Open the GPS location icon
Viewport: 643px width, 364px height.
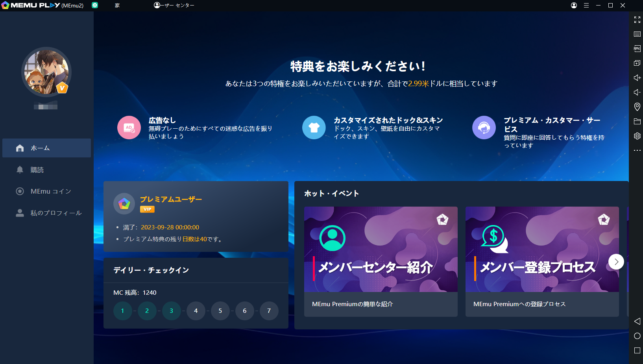(637, 107)
